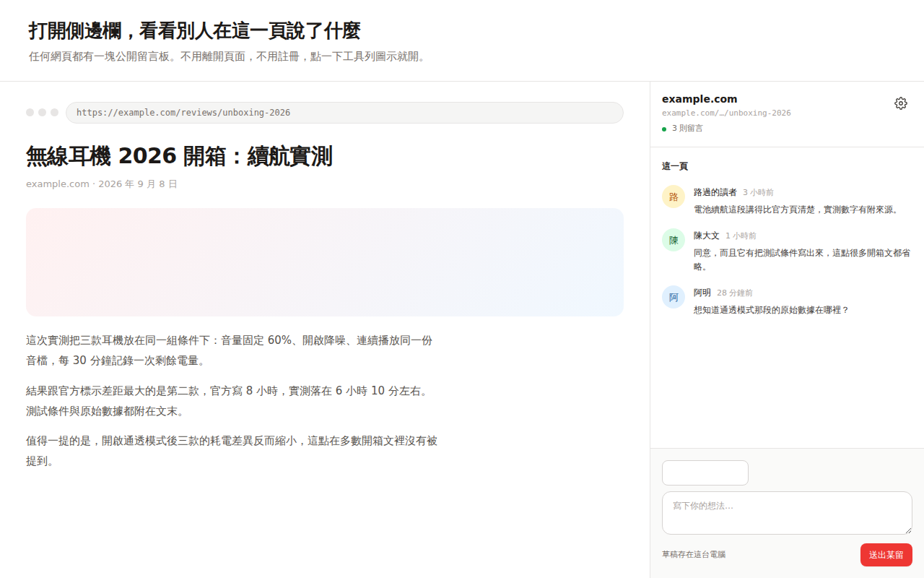Click timestamp 28 分鐘前
924x578 pixels.
point(734,293)
